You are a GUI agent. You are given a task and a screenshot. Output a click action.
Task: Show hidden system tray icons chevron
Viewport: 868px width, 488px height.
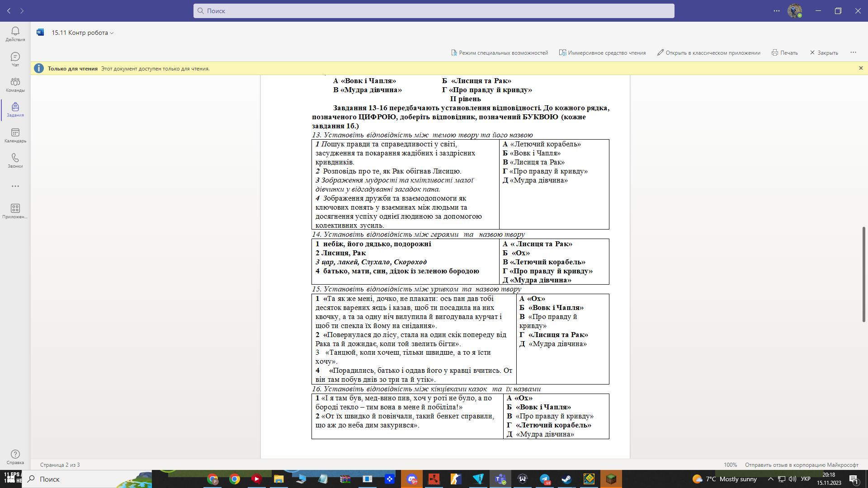[771, 479]
